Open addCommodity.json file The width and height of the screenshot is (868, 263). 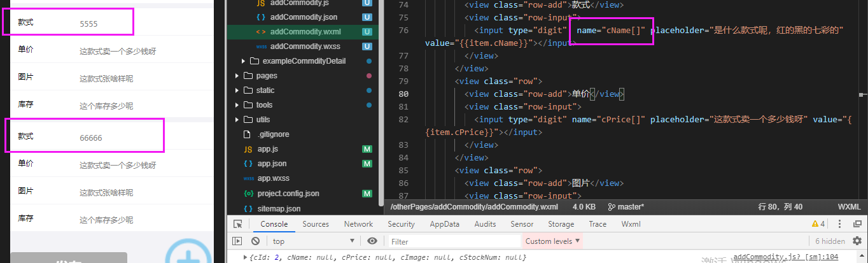tap(305, 17)
